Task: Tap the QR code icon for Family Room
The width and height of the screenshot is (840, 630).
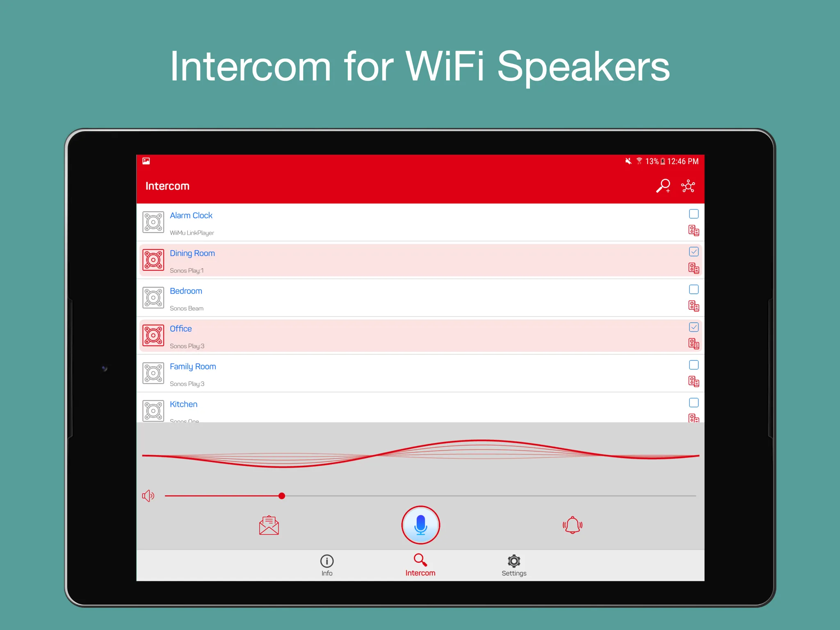Action: (694, 383)
